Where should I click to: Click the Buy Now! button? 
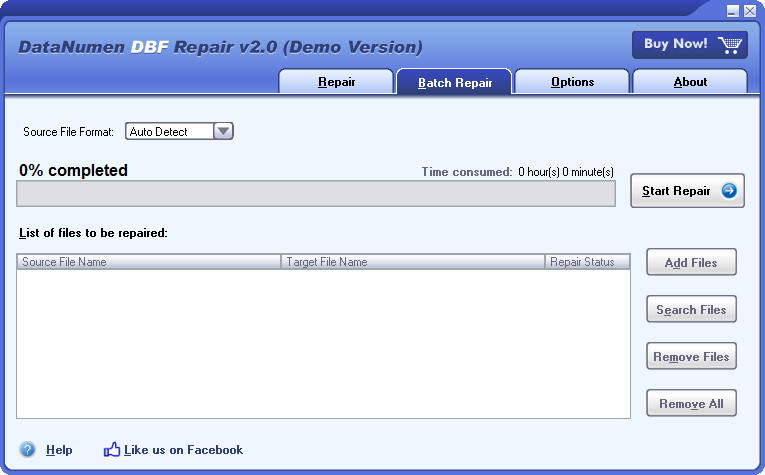point(689,45)
